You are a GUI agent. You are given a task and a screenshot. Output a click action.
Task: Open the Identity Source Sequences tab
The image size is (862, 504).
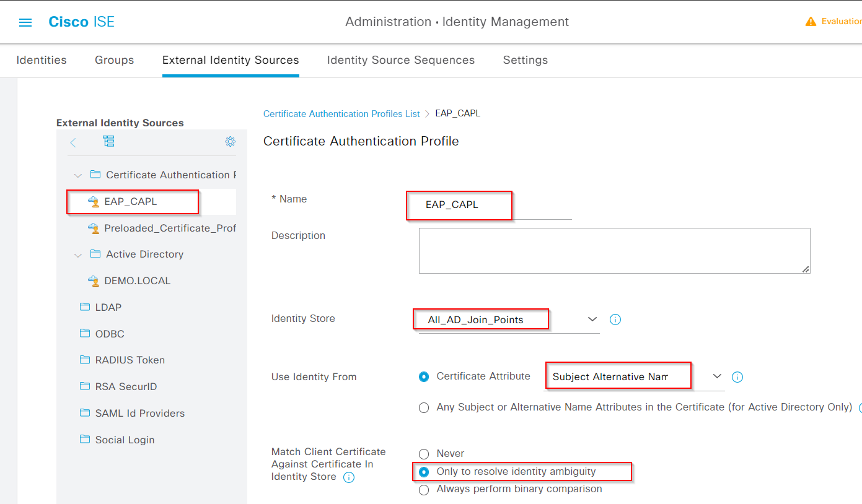[401, 60]
